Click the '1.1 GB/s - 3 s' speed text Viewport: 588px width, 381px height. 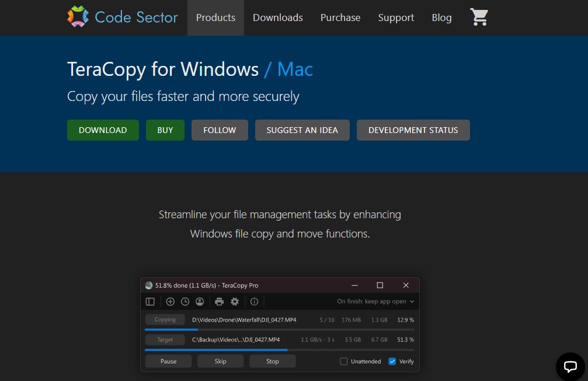coord(318,340)
